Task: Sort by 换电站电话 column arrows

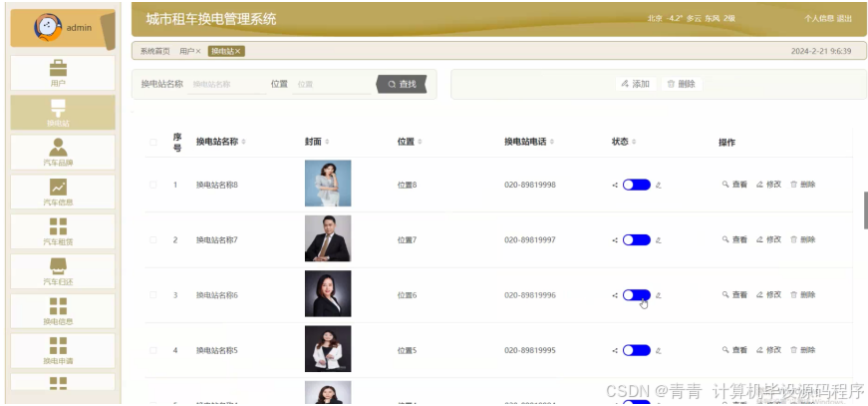Action: click(552, 143)
